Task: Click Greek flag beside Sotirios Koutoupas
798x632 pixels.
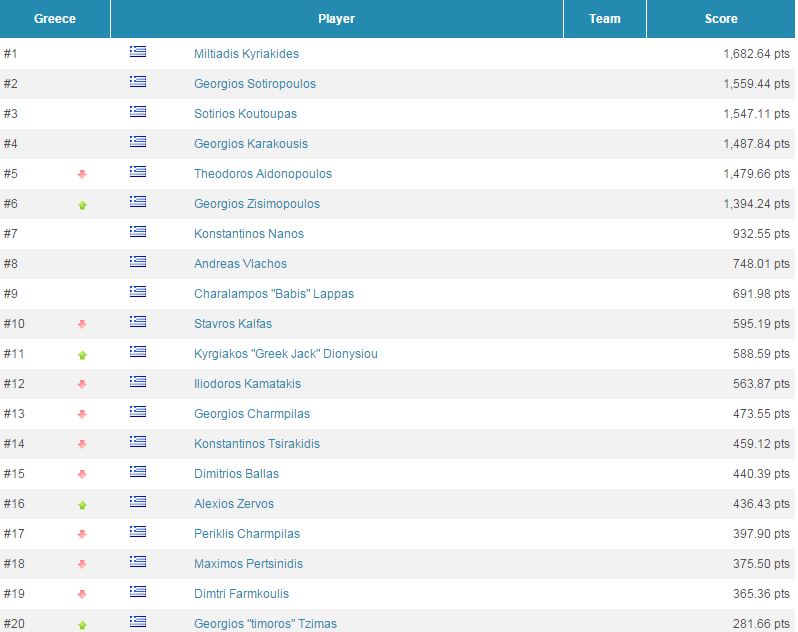Action: pyautogui.click(x=138, y=111)
